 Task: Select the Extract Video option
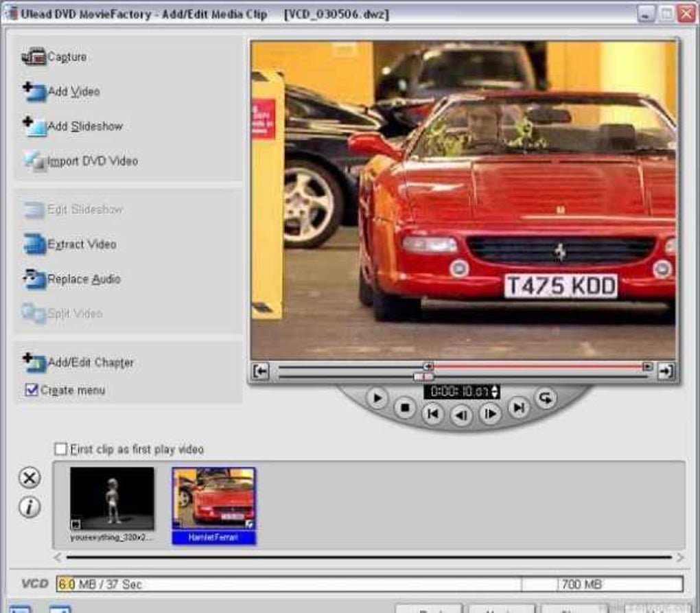pos(70,244)
